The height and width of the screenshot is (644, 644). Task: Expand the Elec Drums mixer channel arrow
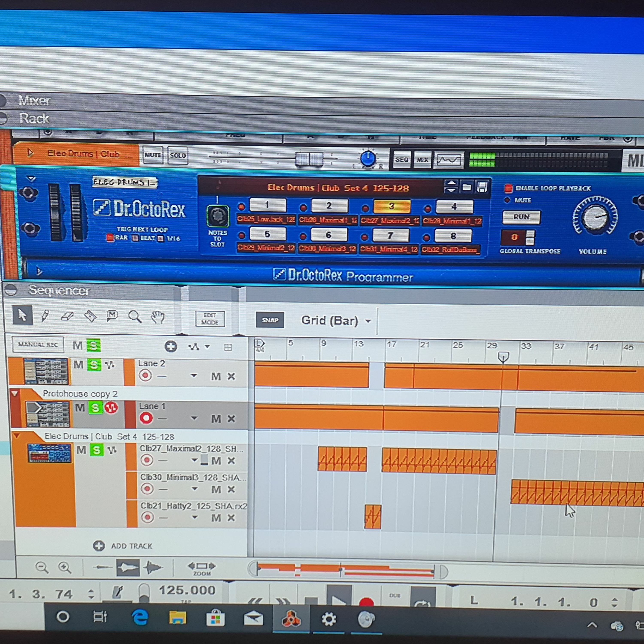[30, 153]
